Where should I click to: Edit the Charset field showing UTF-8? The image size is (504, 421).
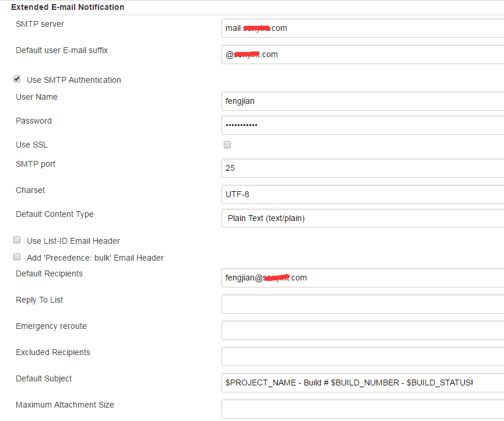coord(362,194)
